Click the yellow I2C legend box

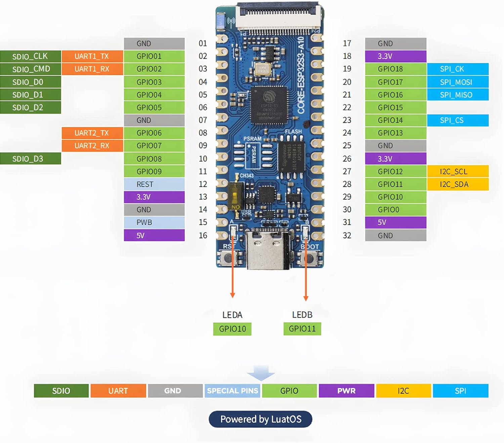pos(404,391)
